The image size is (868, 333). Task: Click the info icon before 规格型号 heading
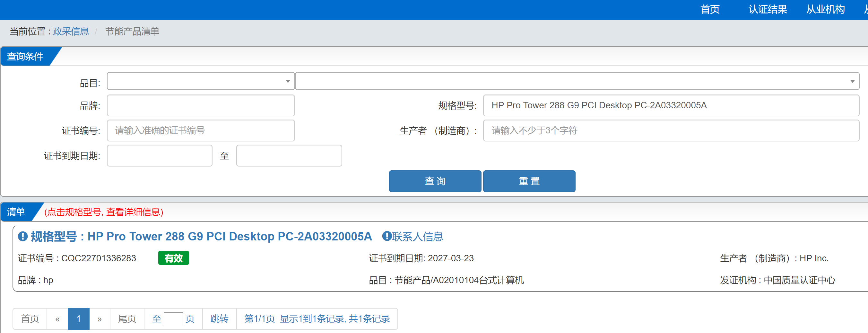click(x=22, y=236)
